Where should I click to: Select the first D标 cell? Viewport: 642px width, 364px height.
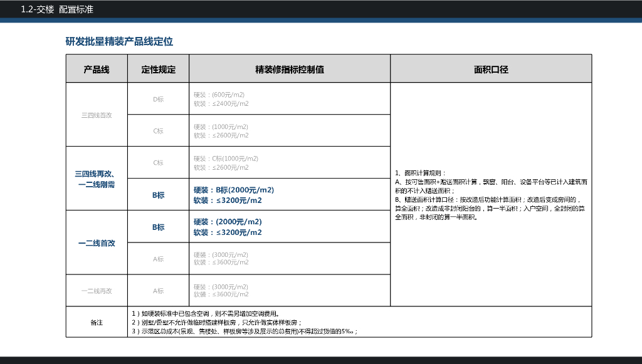point(159,98)
